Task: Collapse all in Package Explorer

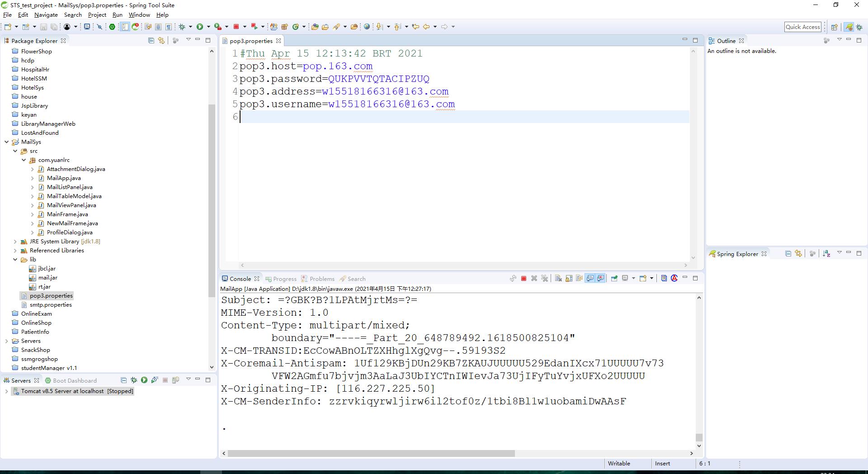Action: pos(151,41)
